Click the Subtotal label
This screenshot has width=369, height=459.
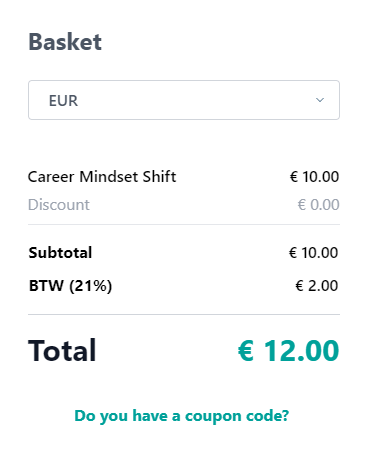click(x=60, y=253)
